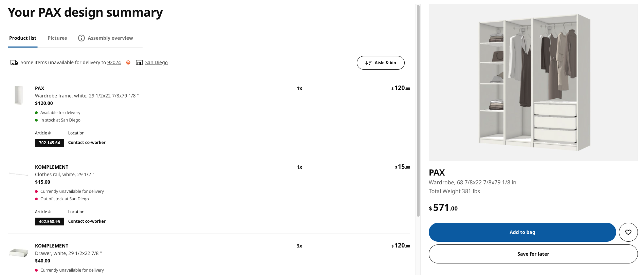The height and width of the screenshot is (275, 644).
Task: Click the delivery truck icon
Action: click(x=14, y=62)
